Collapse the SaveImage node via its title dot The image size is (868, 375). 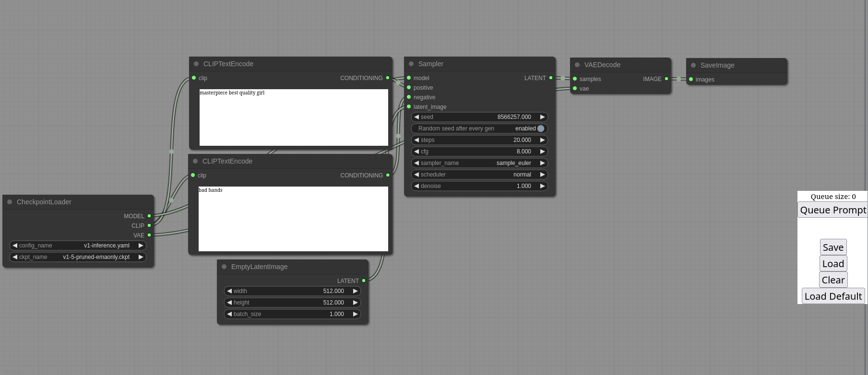click(x=693, y=65)
